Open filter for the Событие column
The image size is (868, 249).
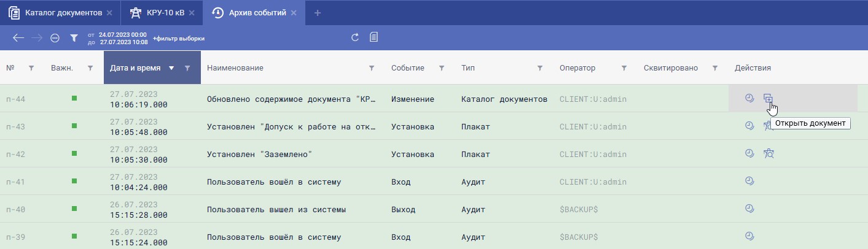(x=441, y=68)
